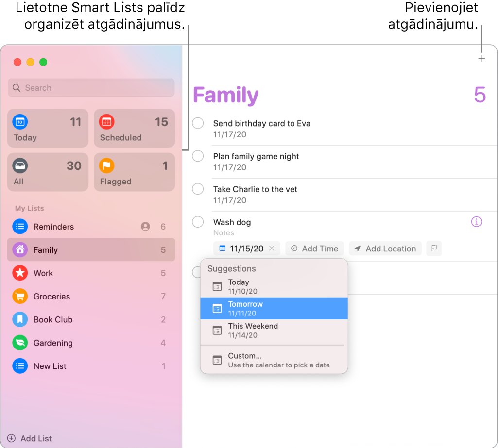Focus the Search field
This screenshot has height=448, width=499.
(x=91, y=88)
